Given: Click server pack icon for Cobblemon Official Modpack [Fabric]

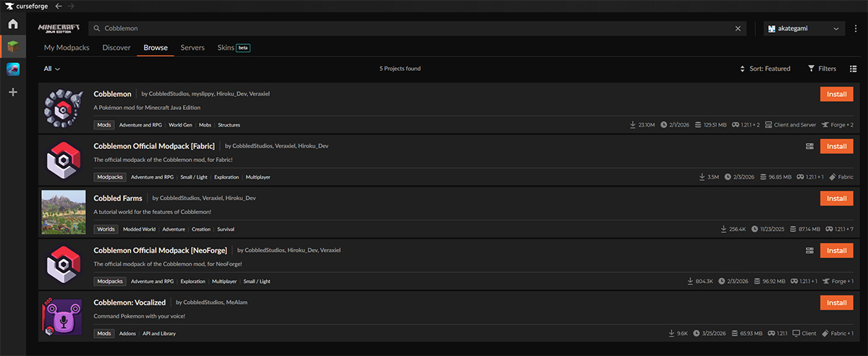Looking at the screenshot, I should 809,146.
